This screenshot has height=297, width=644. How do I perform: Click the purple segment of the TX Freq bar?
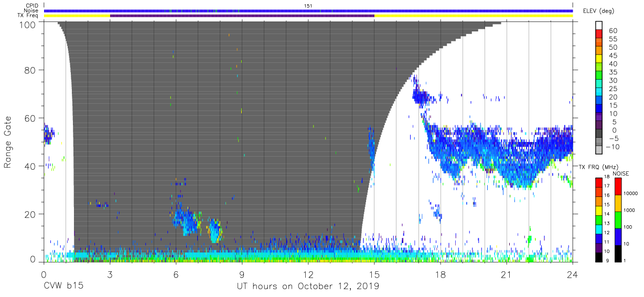tap(242, 16)
